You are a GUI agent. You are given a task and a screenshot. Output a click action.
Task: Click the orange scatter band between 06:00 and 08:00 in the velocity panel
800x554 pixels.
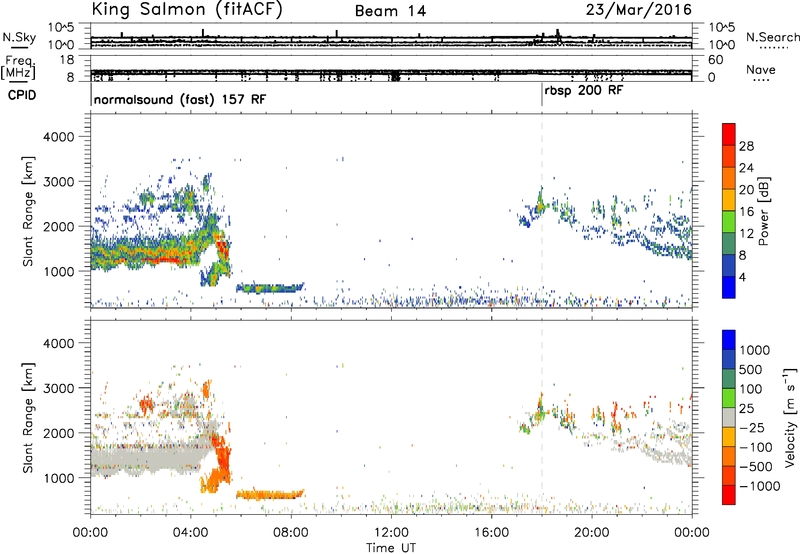[x=269, y=495]
